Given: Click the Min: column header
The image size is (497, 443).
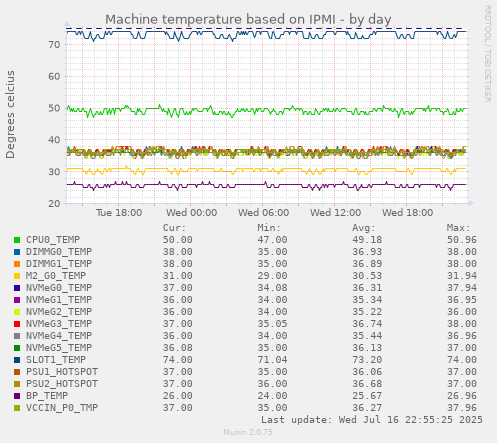Looking at the screenshot, I should [x=269, y=228].
